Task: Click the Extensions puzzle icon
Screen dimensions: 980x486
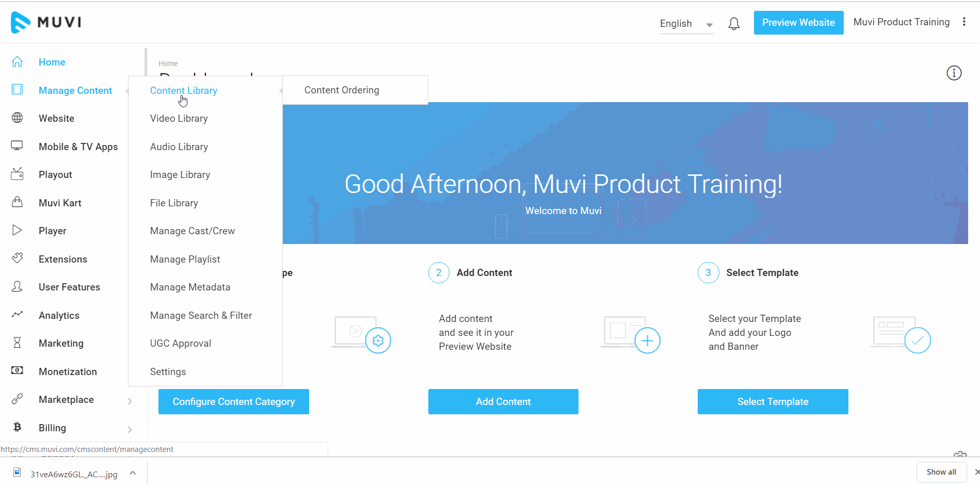Action: coord(17,258)
